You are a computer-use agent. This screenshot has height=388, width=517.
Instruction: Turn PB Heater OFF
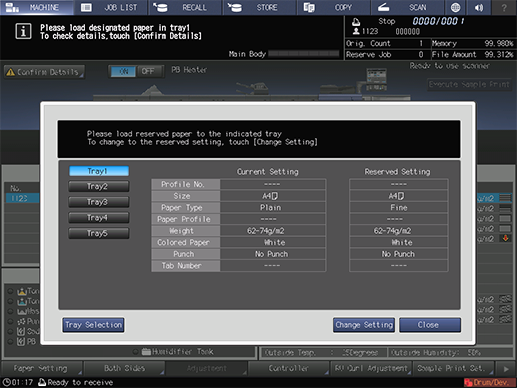[148, 71]
